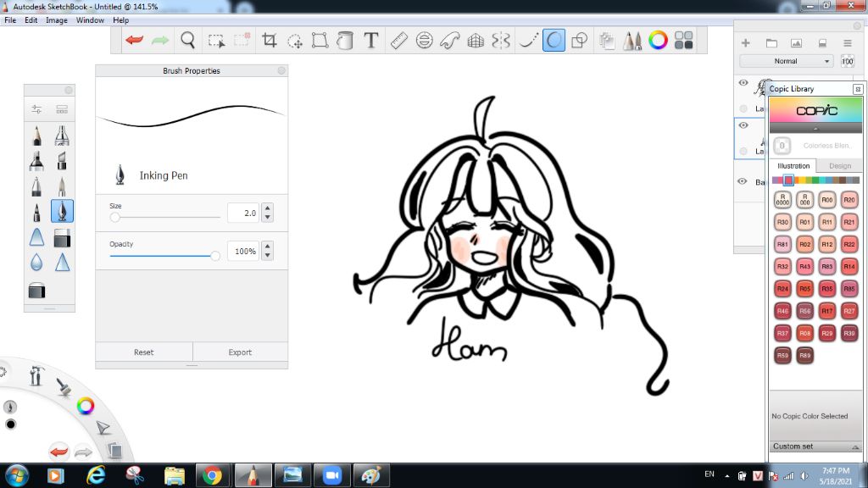This screenshot has height=488, width=868.
Task: Close the Copic Library panel
Action: (858, 89)
